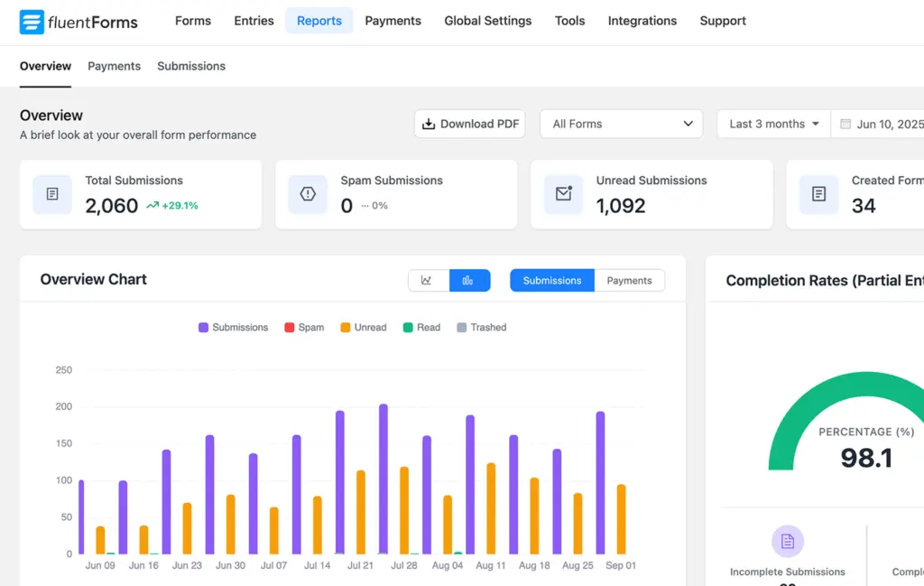Open the Global Settings menu
Image resolution: width=924 pixels, height=586 pixels.
click(487, 21)
